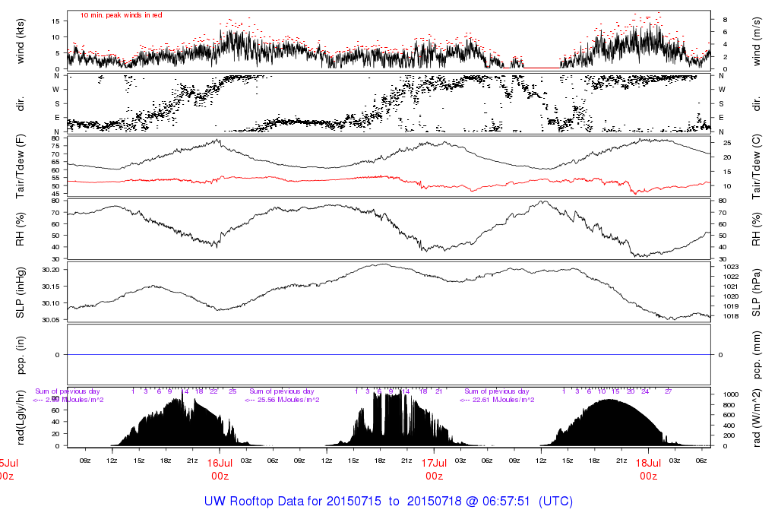This screenshot has width=778, height=532.
Task: Click the '16Jul' date label
Action: pyautogui.click(x=220, y=463)
